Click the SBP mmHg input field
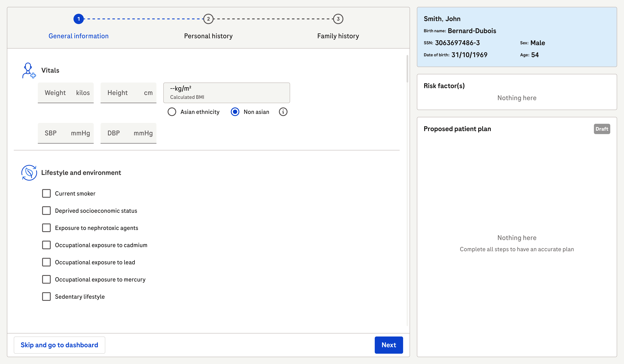Viewport: 624px width, 364px height. 66,133
